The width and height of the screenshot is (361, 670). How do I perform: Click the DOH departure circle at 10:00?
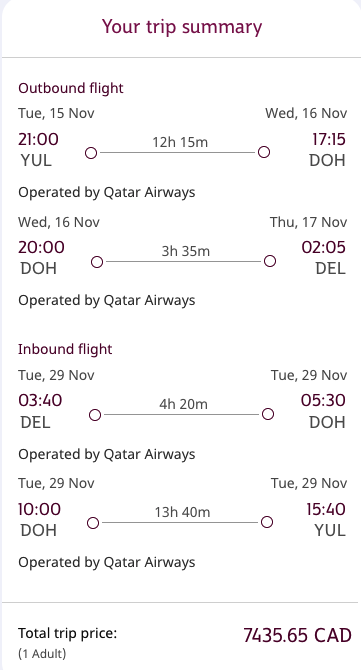tap(93, 523)
